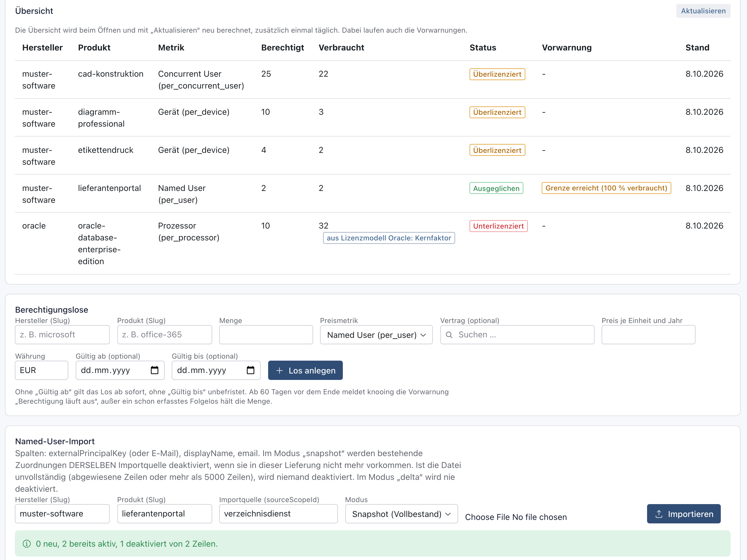Click Grenze erreicht (100 % verbraucht) badge
Image resolution: width=747 pixels, height=560 pixels.
click(x=606, y=188)
